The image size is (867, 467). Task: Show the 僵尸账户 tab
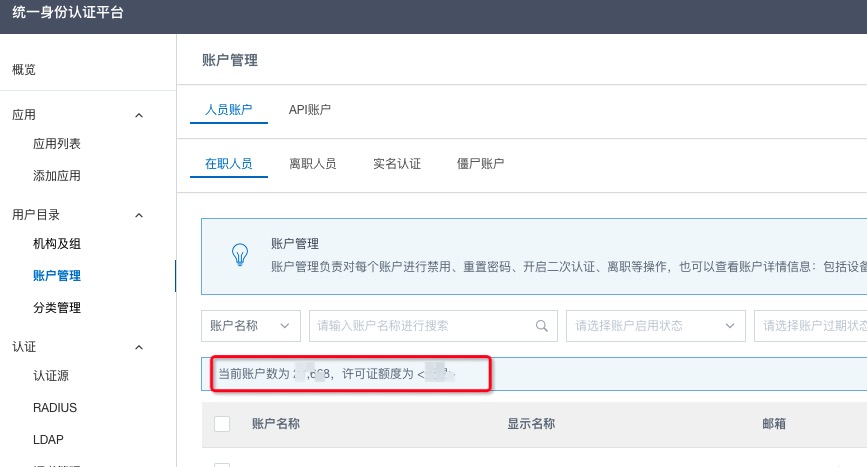(480, 163)
